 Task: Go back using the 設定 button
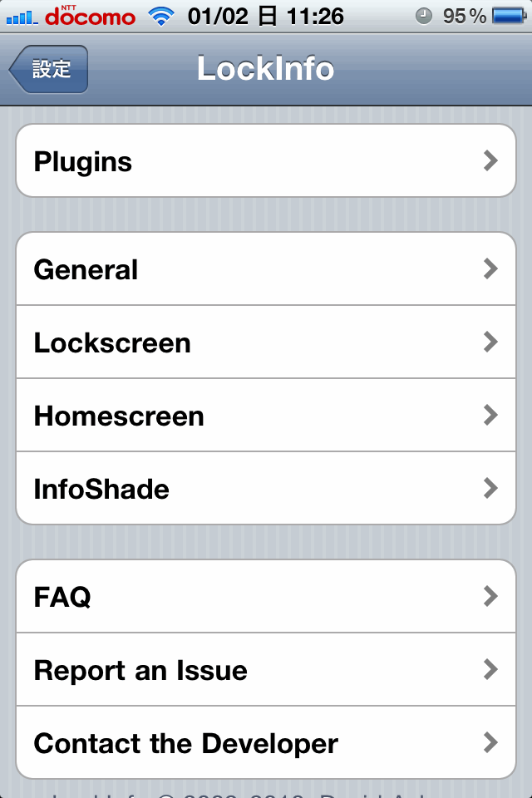tap(49, 69)
